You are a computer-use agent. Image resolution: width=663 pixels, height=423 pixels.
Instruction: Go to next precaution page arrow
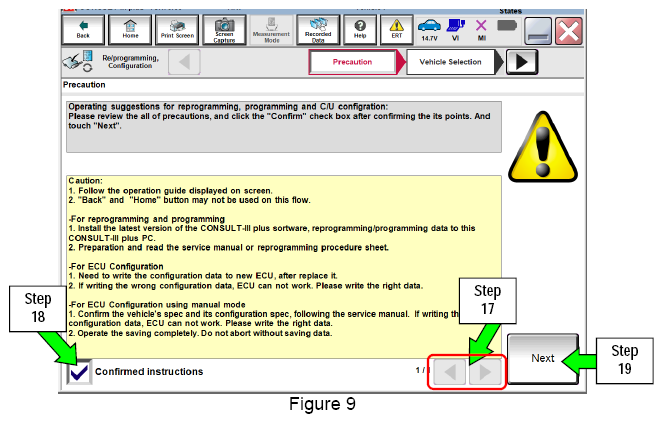485,372
